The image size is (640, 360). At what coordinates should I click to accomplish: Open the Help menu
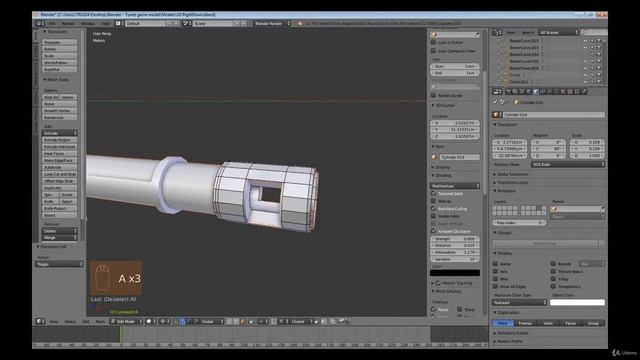105,24
